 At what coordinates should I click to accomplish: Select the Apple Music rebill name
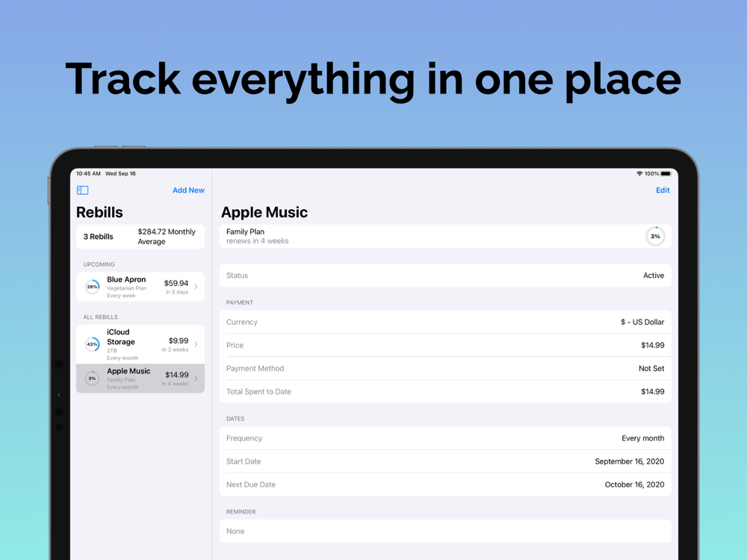point(128,371)
